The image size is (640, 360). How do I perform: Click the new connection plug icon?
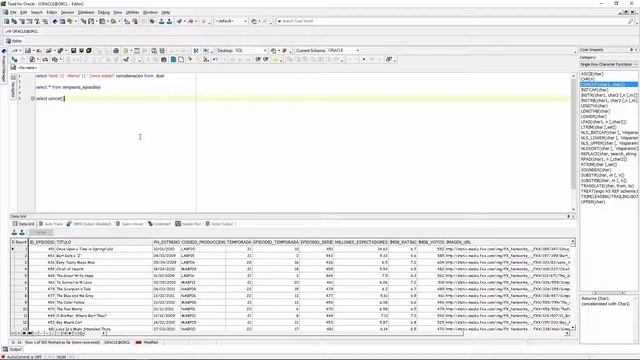[179, 21]
